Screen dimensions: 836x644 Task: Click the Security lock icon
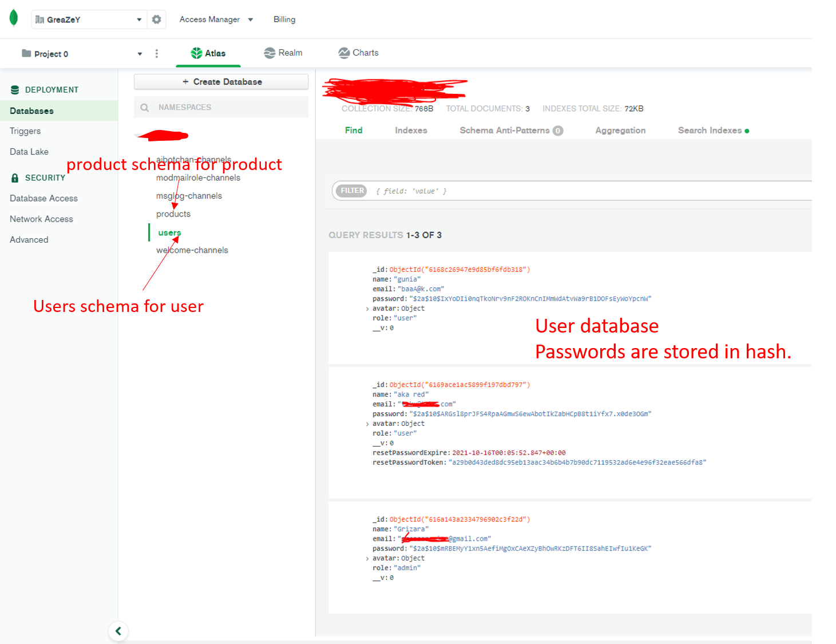15,178
